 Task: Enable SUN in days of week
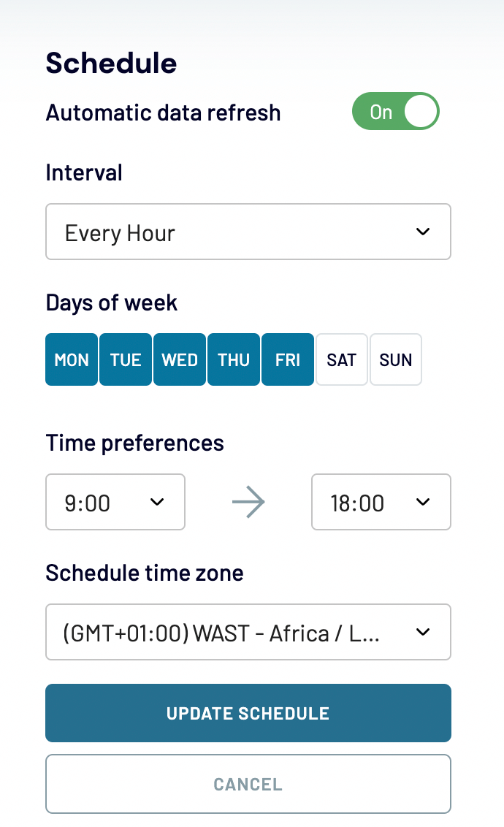coord(396,359)
